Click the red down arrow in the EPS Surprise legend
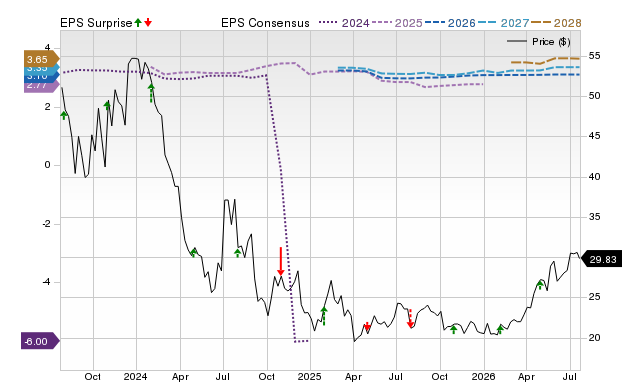 (x=148, y=22)
